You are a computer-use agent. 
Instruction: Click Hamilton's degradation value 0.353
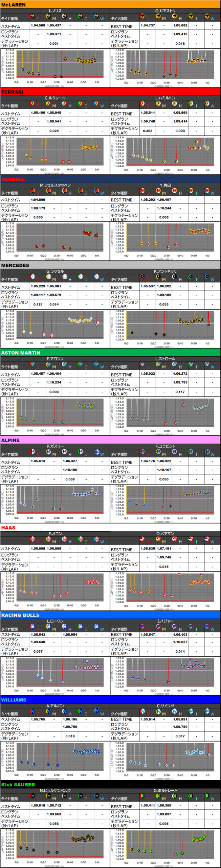tap(148, 131)
